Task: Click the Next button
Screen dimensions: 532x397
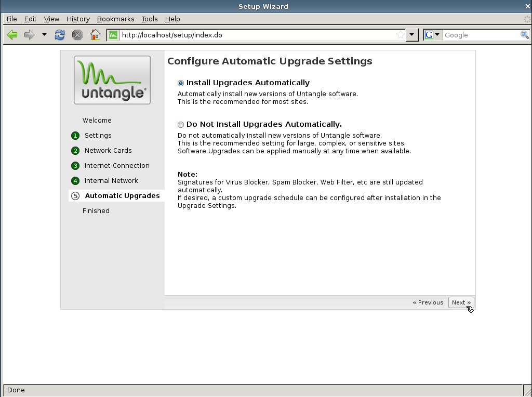Action: tap(461, 302)
